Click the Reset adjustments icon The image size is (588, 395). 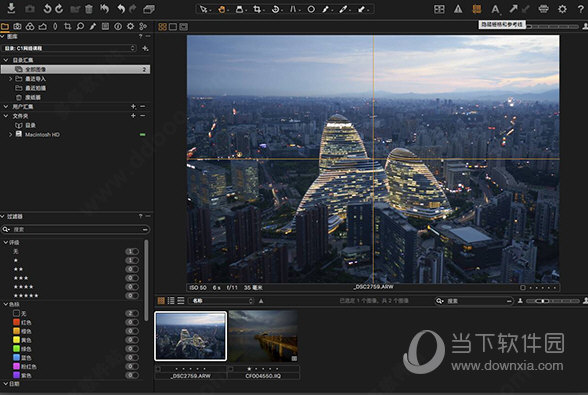(105, 9)
